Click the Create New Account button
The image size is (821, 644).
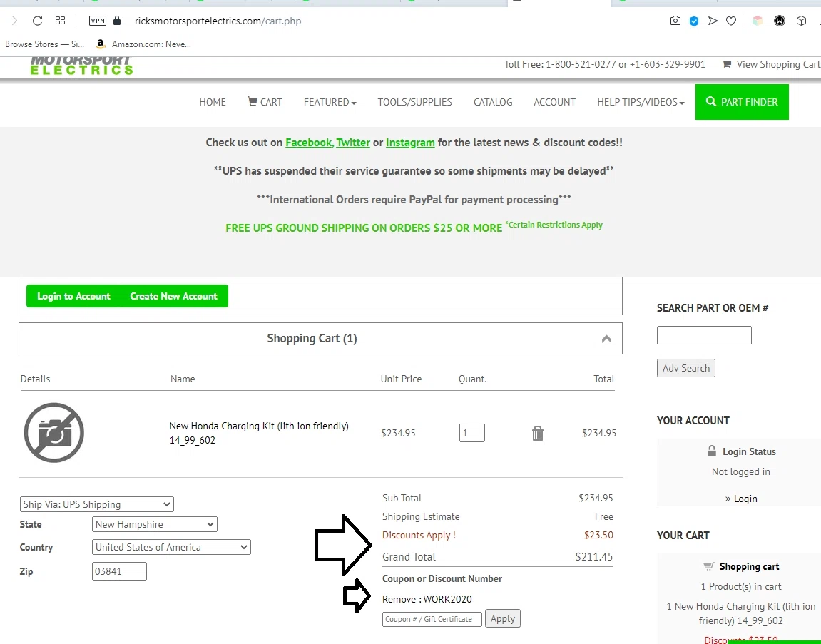point(174,297)
